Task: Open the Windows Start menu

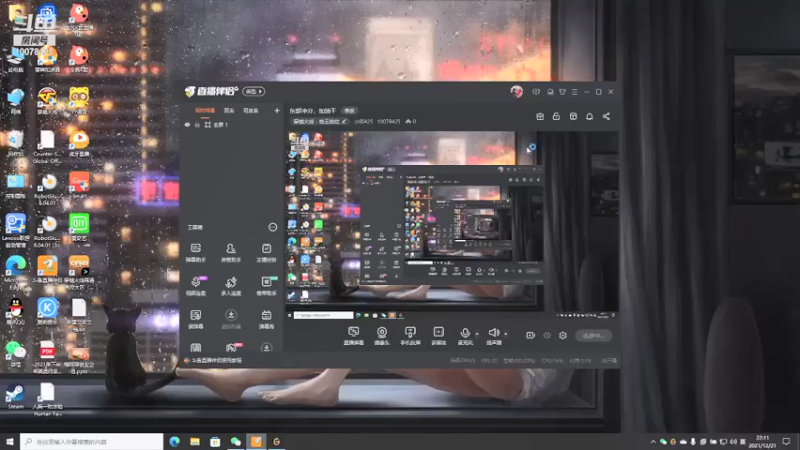Action: (10, 441)
